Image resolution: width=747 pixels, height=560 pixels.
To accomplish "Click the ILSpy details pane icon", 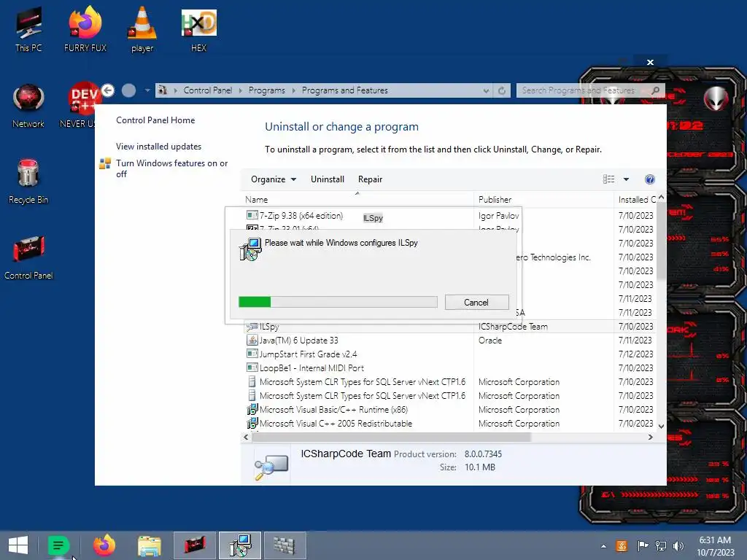I will tap(271, 467).
